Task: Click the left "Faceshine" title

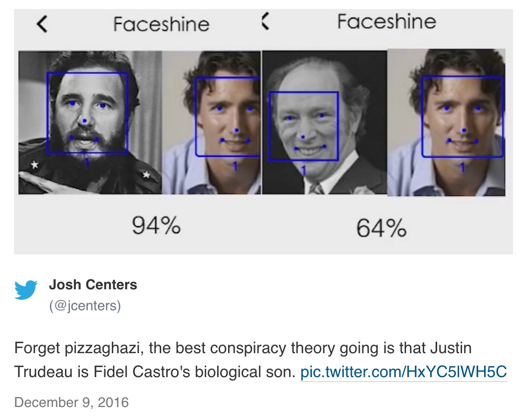Action: pyautogui.click(x=161, y=24)
